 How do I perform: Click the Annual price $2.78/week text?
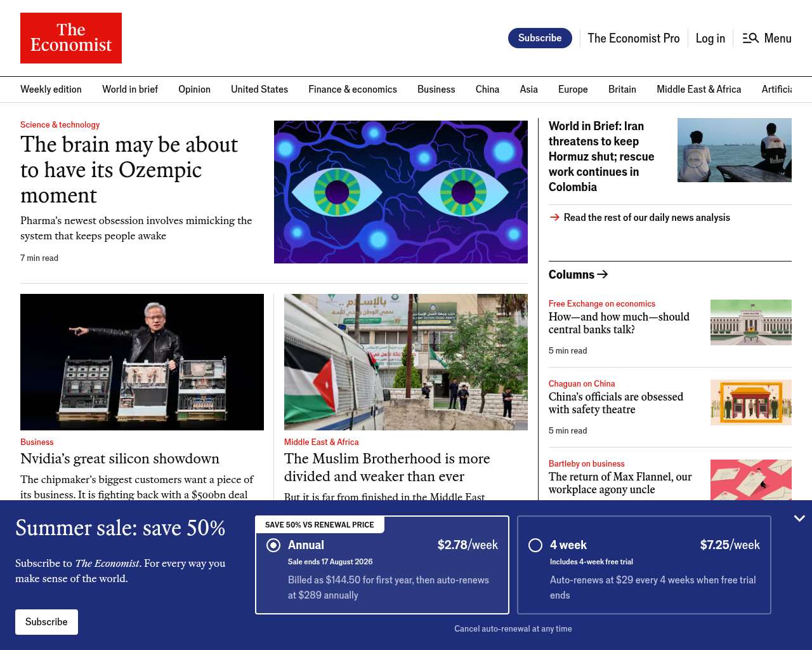click(x=468, y=545)
